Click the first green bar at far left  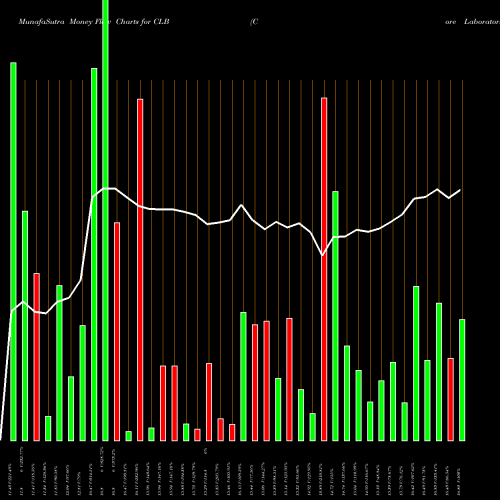coord(13,252)
